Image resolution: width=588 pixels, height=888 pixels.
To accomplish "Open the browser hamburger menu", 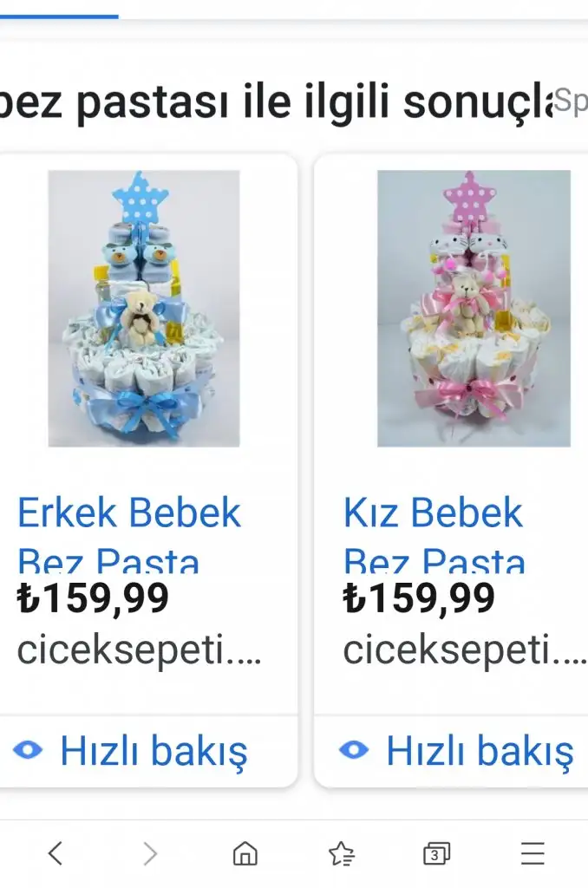I will 532,853.
